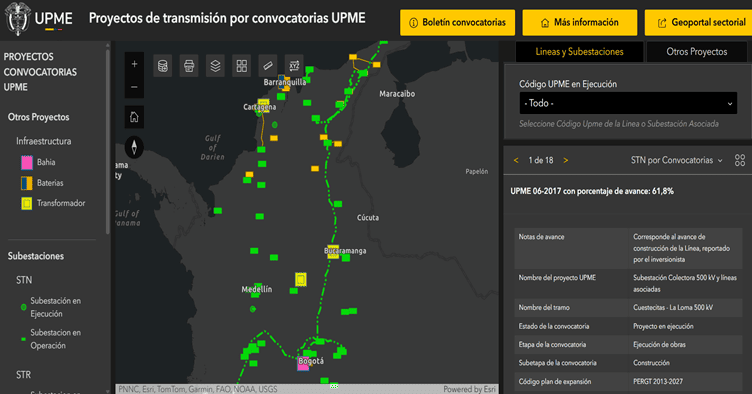Screen dimensions: 752x394
Task: Click Esri attribution text on map
Action: tap(198, 389)
